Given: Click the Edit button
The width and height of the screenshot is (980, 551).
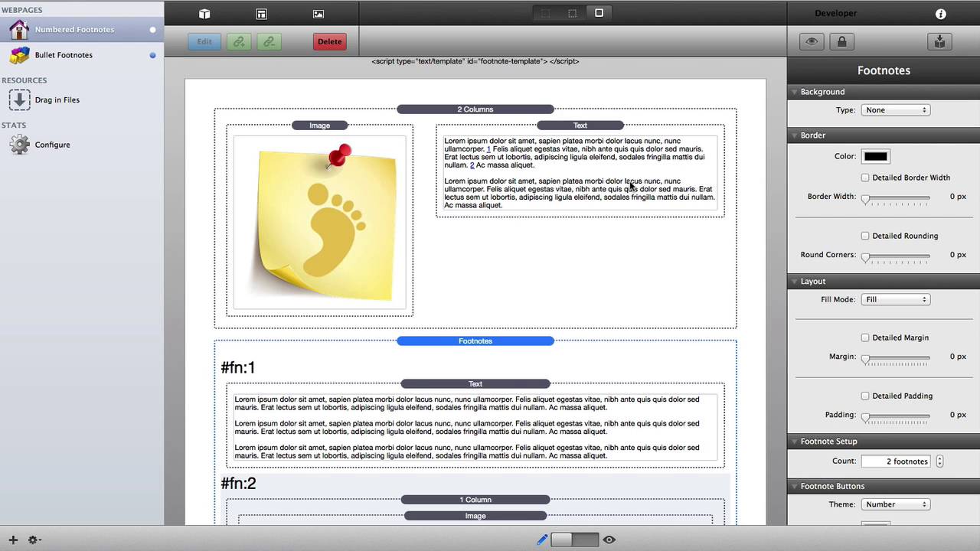Looking at the screenshot, I should coord(204,42).
